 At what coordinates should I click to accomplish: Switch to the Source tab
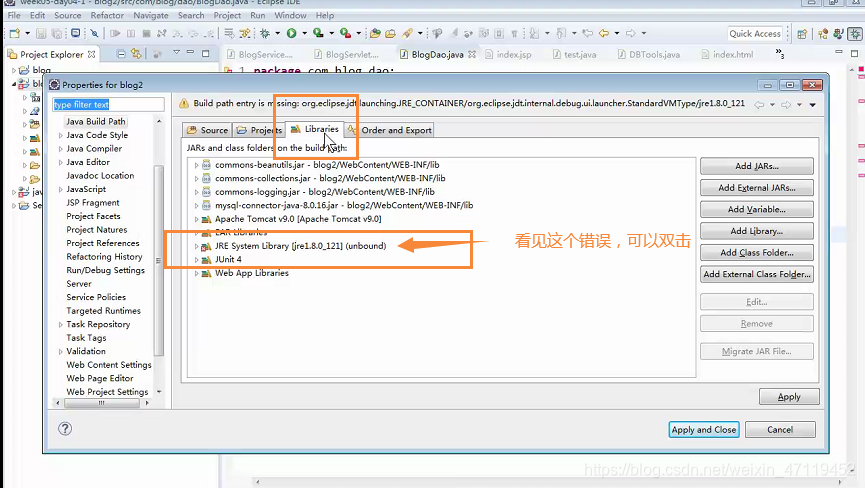coord(207,130)
